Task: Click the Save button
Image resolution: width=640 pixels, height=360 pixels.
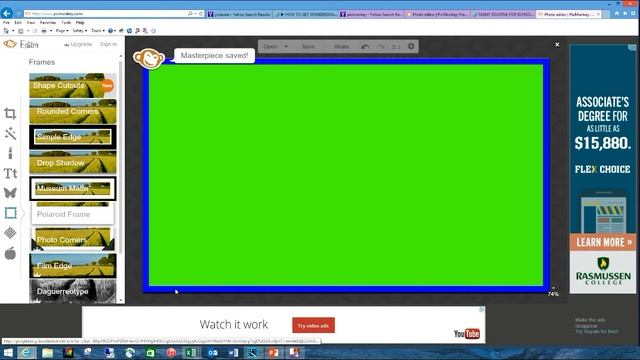Action: tap(309, 47)
